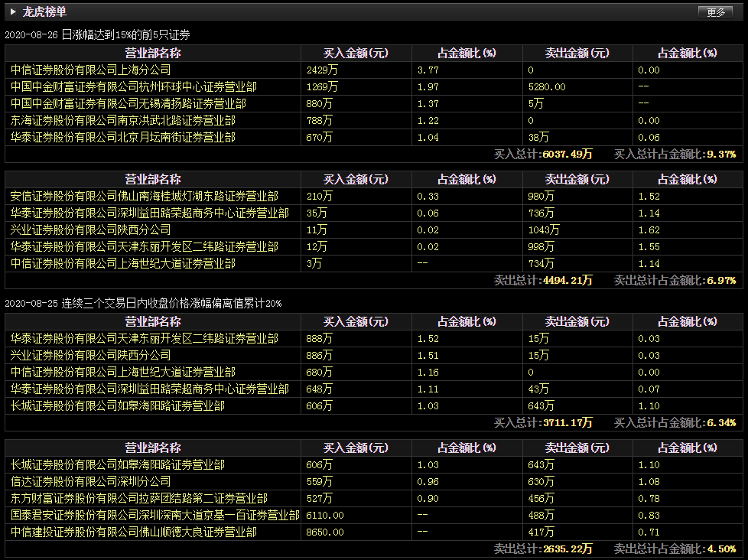This screenshot has width=748, height=560.
Task: Click buy amount 788万
Action: (x=319, y=120)
